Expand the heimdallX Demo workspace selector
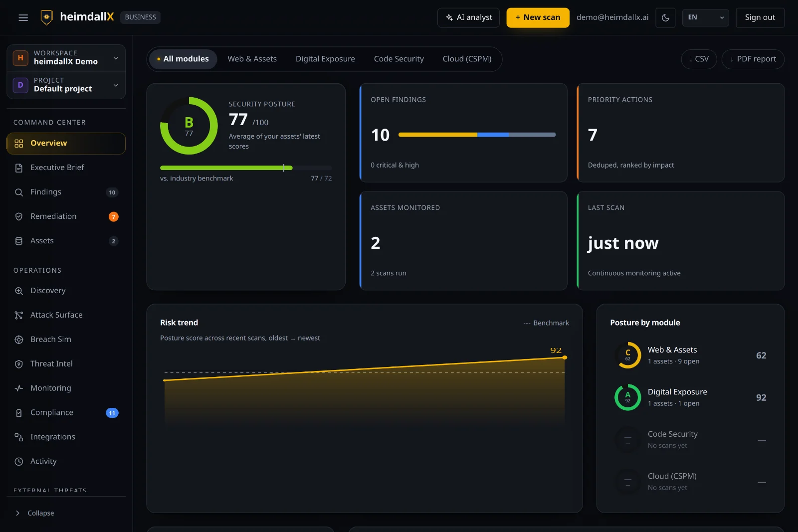798x532 pixels. click(66, 58)
